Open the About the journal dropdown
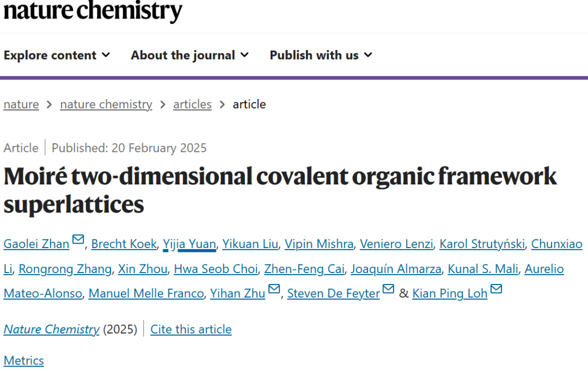The width and height of the screenshot is (588, 371). pos(190,55)
